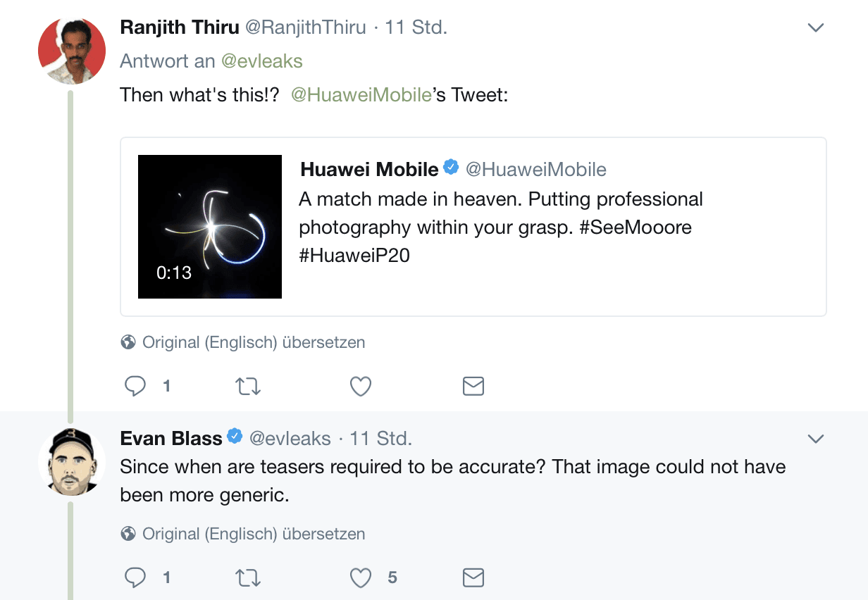
Task: Translate Evan Blass's tweet from English
Action: click(x=254, y=534)
